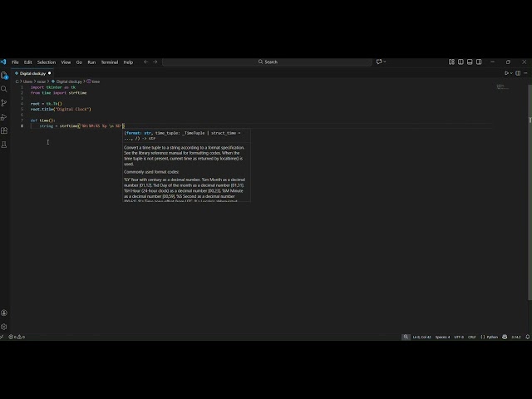Click the 'Spaces: 4' indentation setting

tap(442, 337)
